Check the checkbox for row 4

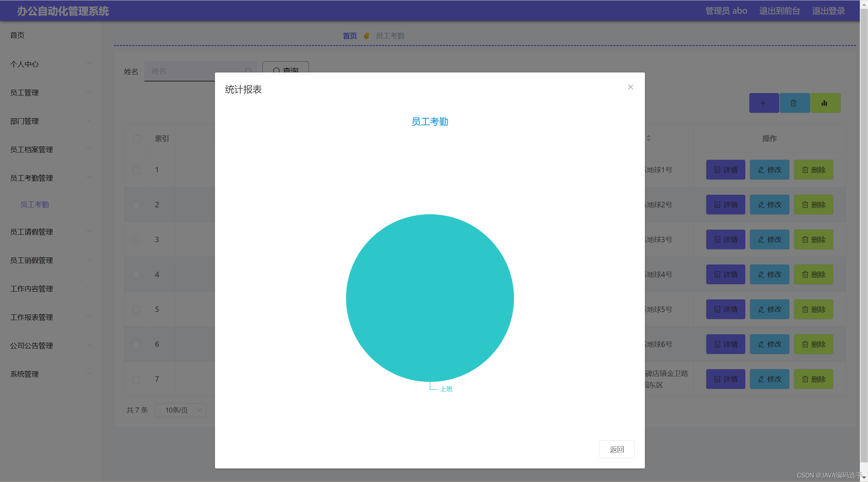coord(136,275)
